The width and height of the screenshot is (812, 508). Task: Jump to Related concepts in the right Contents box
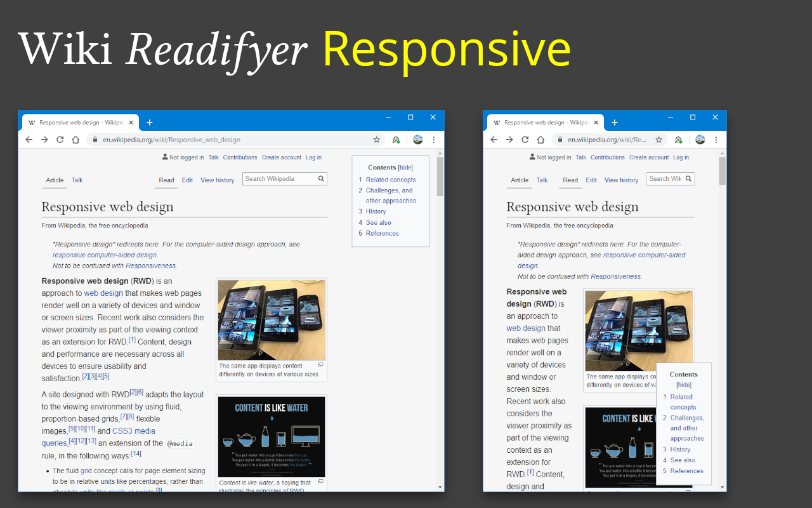(683, 402)
